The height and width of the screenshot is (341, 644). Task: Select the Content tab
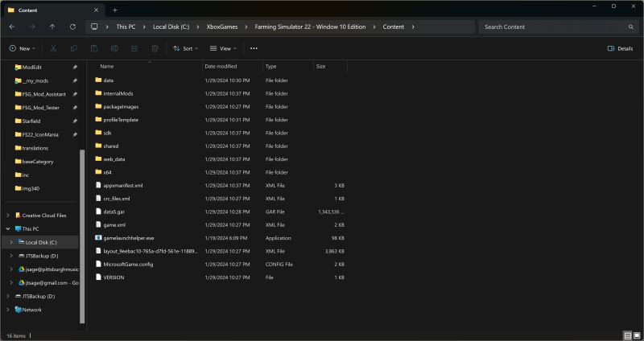(x=53, y=10)
